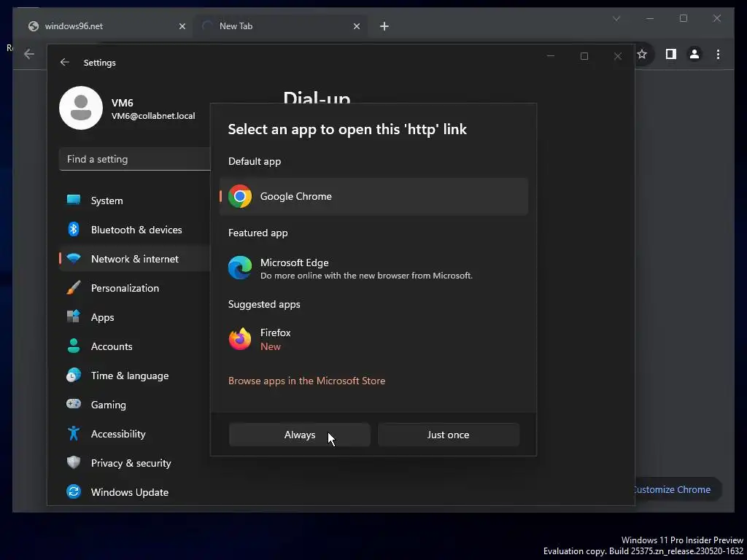Click the Personalization paintbrush icon
747x560 pixels.
point(74,287)
